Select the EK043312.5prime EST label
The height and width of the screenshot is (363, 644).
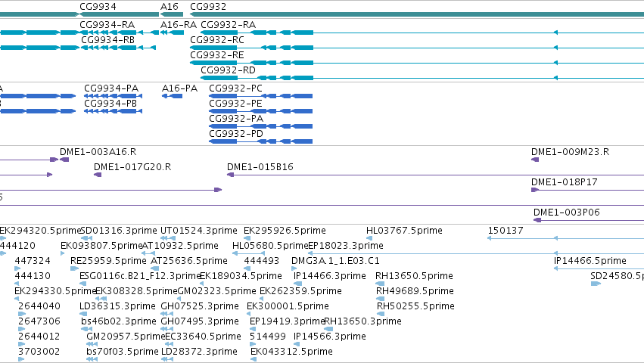click(x=291, y=352)
